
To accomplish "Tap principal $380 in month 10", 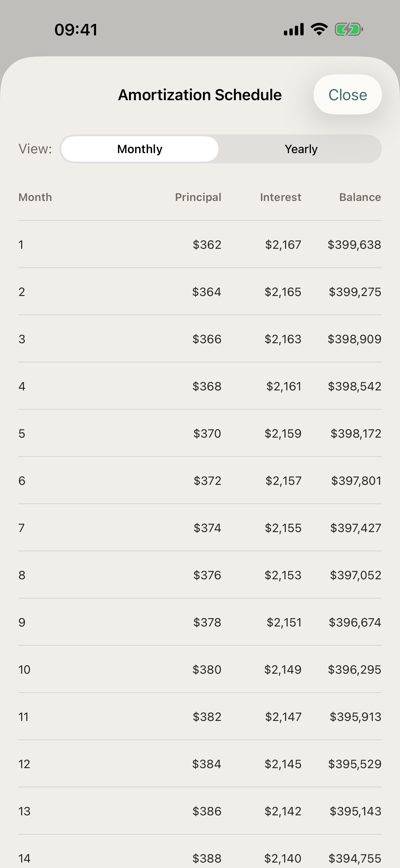I will tap(207, 669).
